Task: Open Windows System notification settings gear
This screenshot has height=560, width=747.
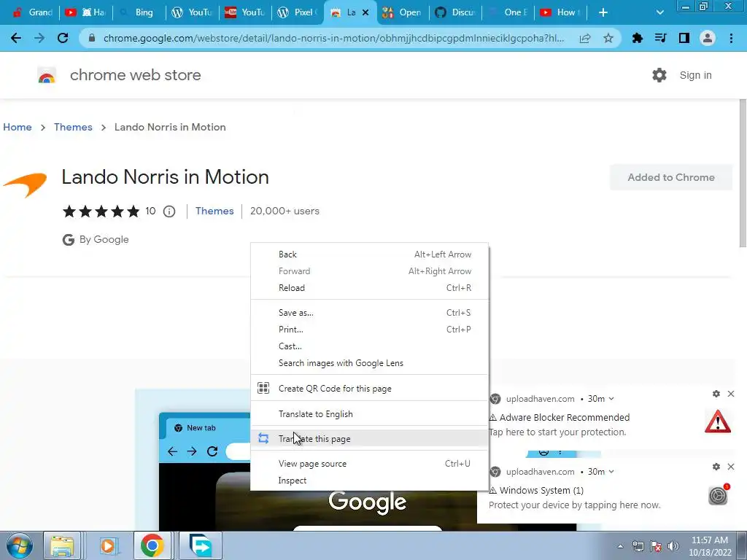Action: pos(716,467)
